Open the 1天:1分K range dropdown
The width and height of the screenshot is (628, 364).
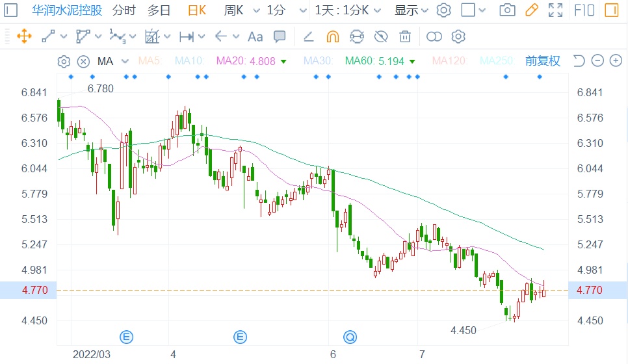tap(349, 10)
